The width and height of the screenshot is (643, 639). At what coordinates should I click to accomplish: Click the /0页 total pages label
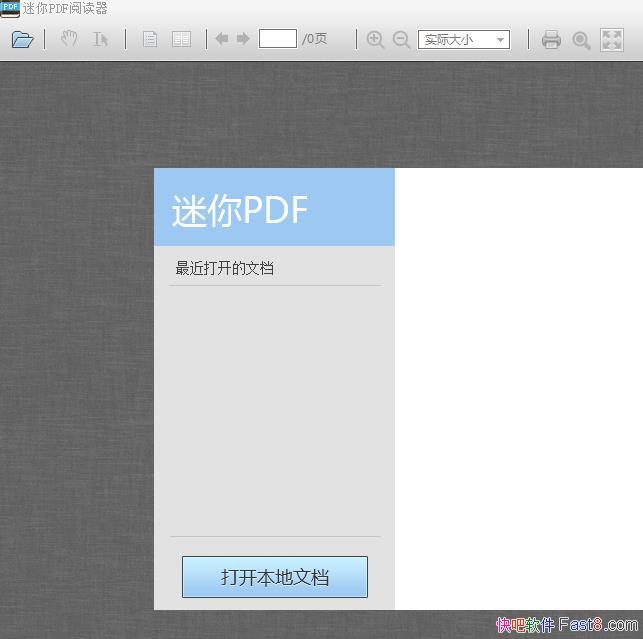pyautogui.click(x=315, y=40)
